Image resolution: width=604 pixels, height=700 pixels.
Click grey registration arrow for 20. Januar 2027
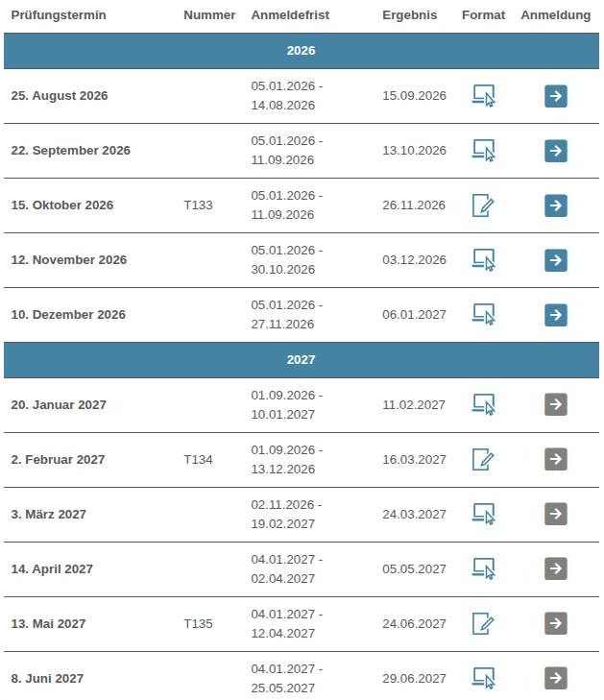(555, 404)
